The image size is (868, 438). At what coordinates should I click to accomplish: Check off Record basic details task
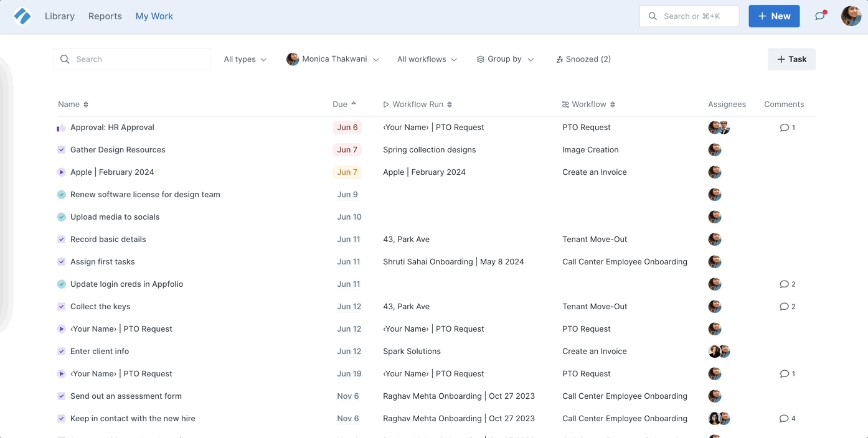[x=62, y=240]
